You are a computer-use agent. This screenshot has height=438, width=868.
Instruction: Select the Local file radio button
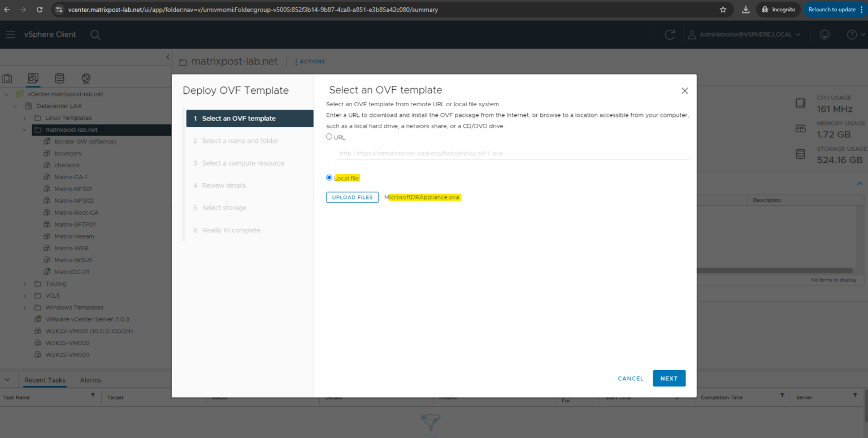pyautogui.click(x=329, y=177)
